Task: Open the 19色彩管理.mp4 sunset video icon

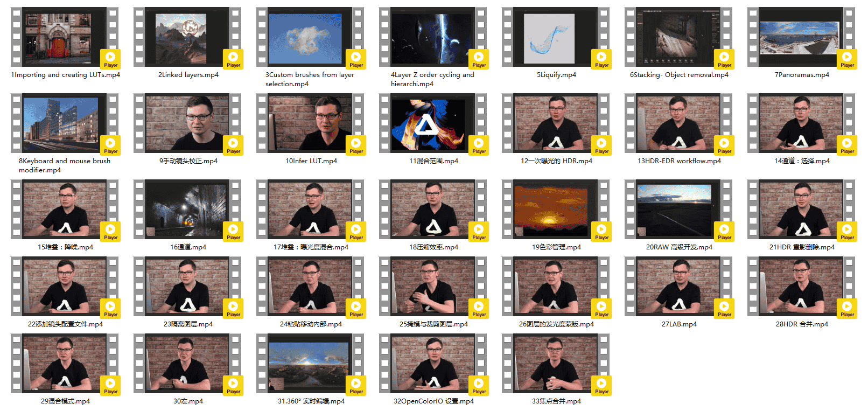Action: [x=556, y=210]
